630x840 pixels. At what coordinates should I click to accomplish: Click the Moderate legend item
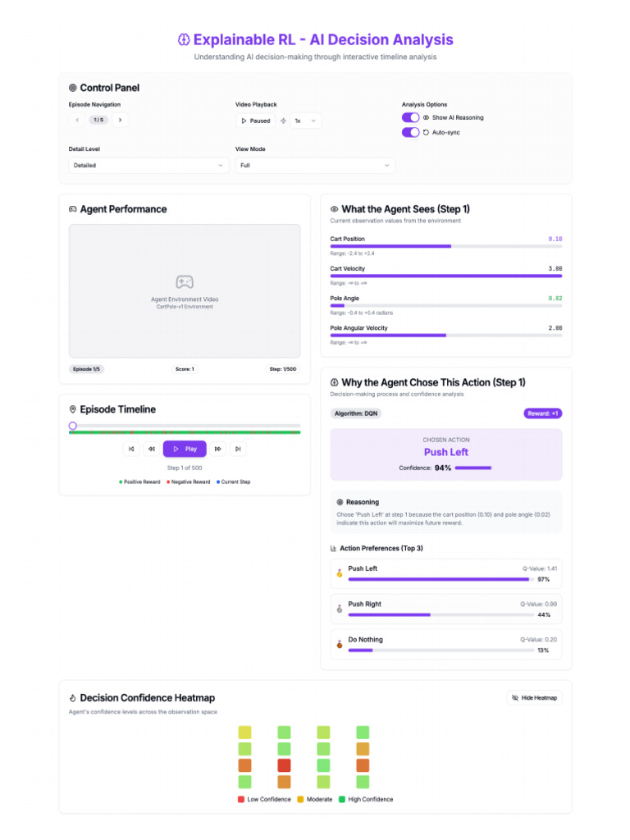[x=315, y=799]
